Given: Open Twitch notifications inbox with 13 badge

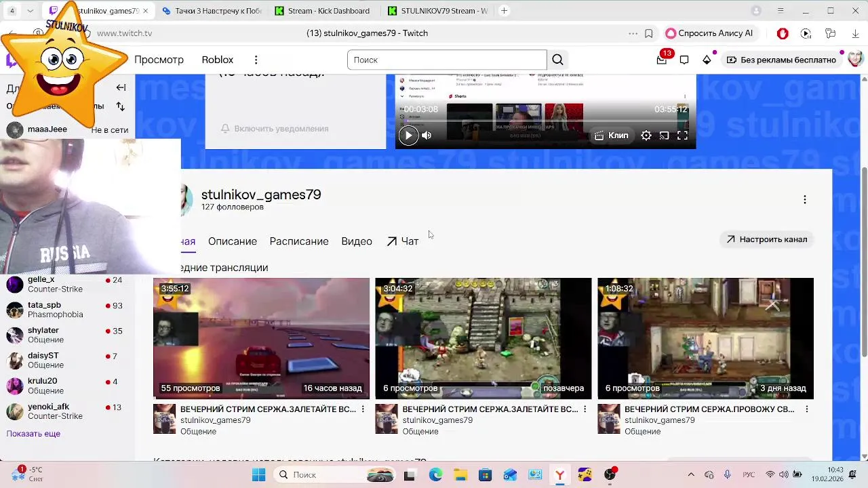Looking at the screenshot, I should pos(662,60).
